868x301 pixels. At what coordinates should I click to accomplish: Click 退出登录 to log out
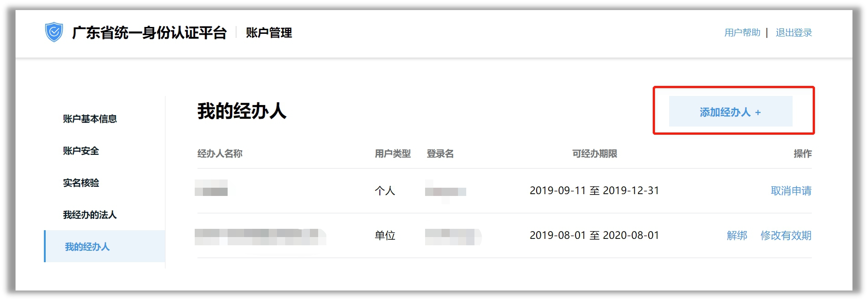(x=793, y=33)
